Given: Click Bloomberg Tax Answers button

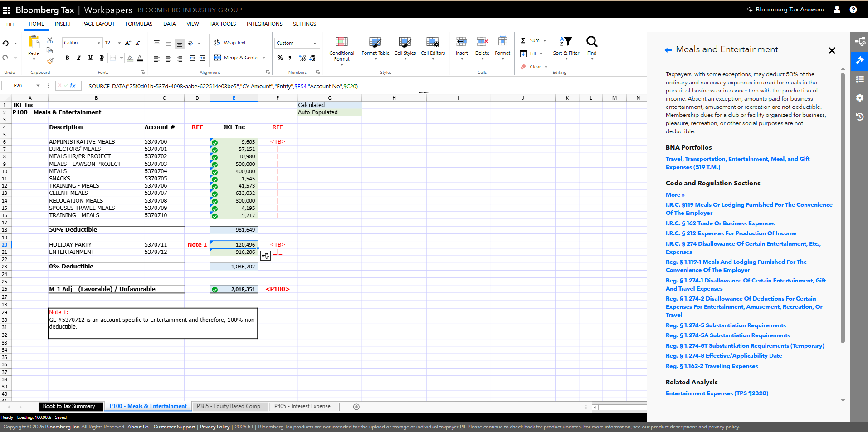Looking at the screenshot, I should (x=785, y=10).
